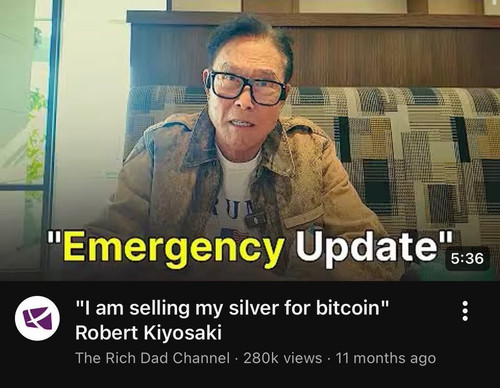Open the three-dot video options menu

click(x=465, y=311)
